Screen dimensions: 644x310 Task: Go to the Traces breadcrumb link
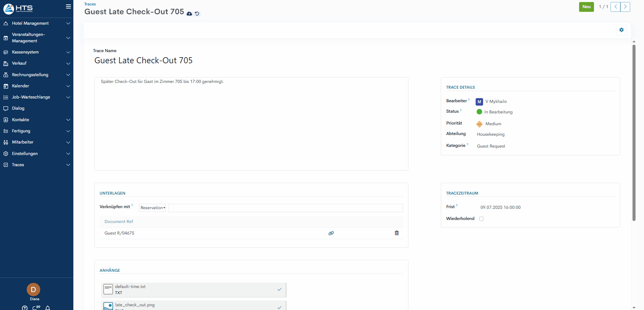[x=90, y=4]
